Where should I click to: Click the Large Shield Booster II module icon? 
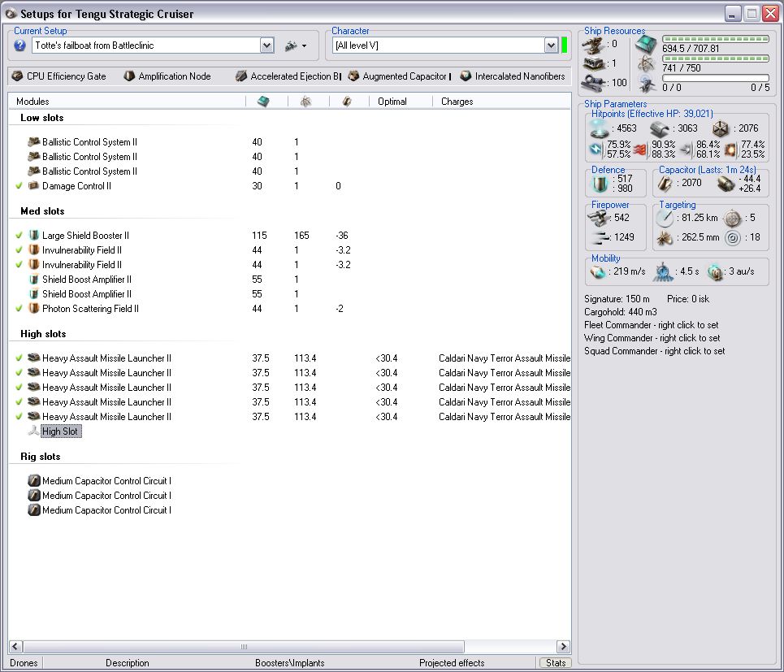34,236
